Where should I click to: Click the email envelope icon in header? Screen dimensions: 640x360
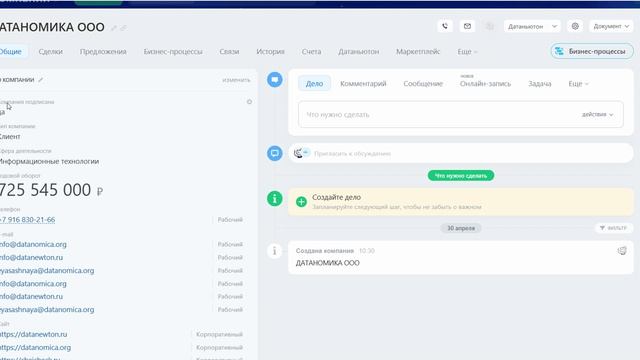click(x=467, y=26)
